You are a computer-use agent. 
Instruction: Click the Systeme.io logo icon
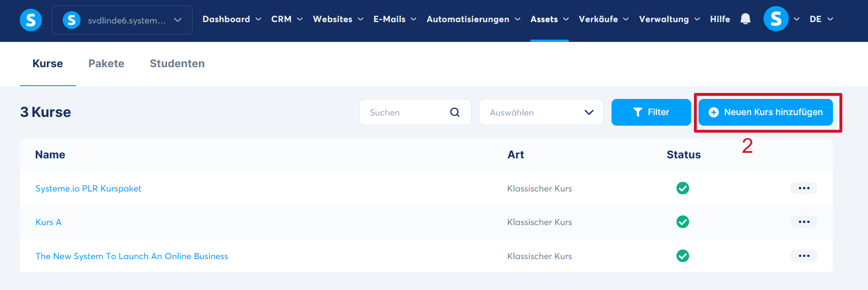[31, 20]
